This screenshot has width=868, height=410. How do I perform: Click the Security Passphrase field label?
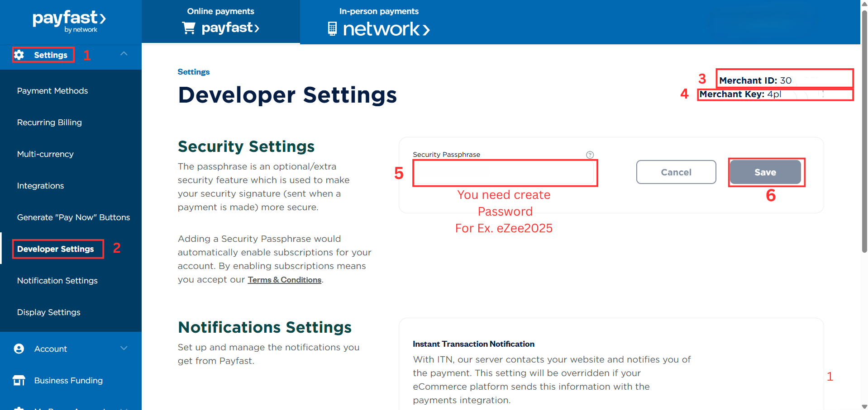[446, 155]
